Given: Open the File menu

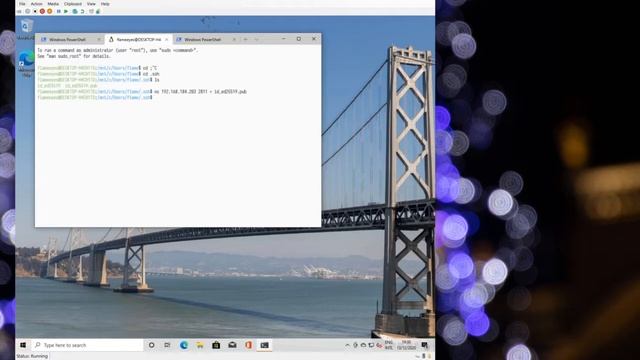Looking at the screenshot, I should (22, 4).
